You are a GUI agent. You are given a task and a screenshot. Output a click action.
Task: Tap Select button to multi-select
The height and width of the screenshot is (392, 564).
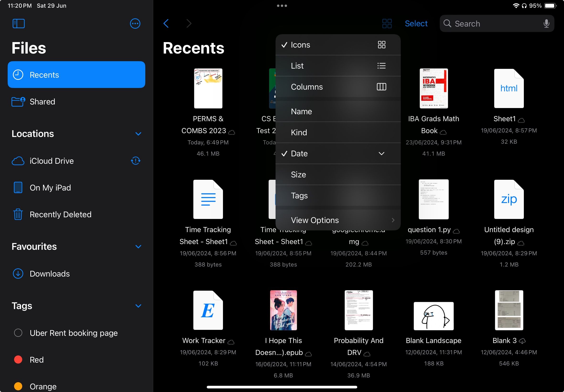[416, 23]
